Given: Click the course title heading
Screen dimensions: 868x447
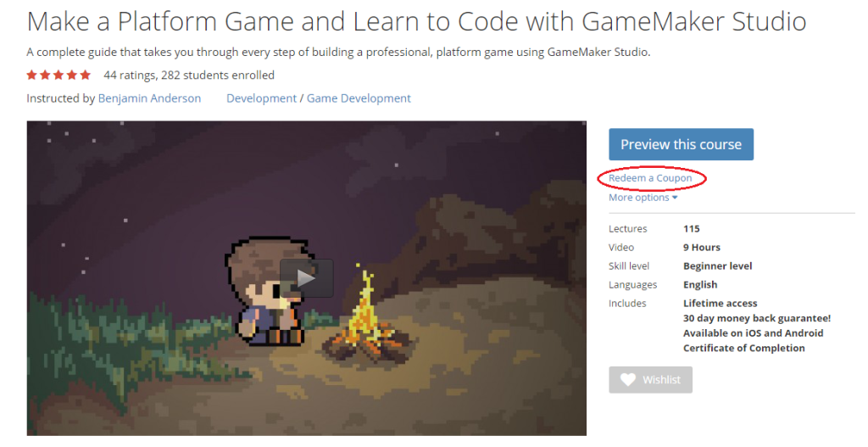Looking at the screenshot, I should [416, 21].
